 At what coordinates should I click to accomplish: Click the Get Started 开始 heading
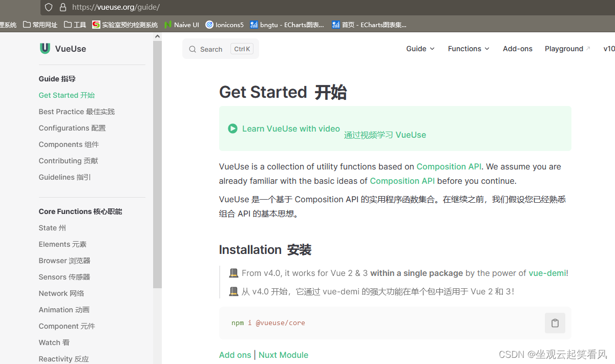click(283, 92)
